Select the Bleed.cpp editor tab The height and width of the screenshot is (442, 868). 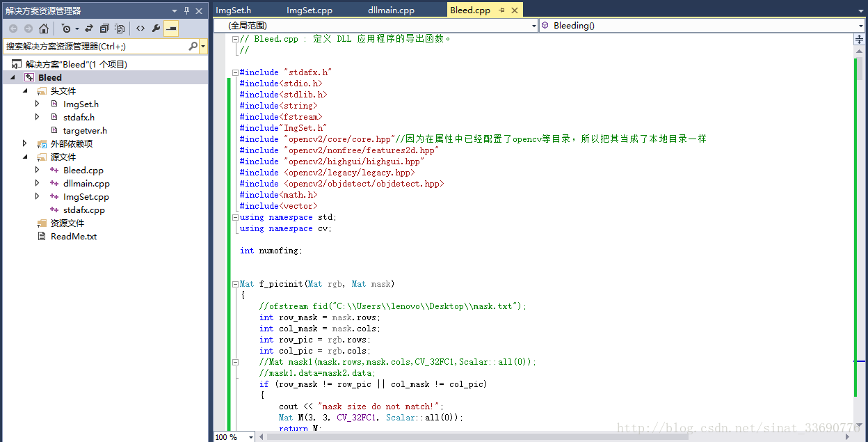click(470, 10)
